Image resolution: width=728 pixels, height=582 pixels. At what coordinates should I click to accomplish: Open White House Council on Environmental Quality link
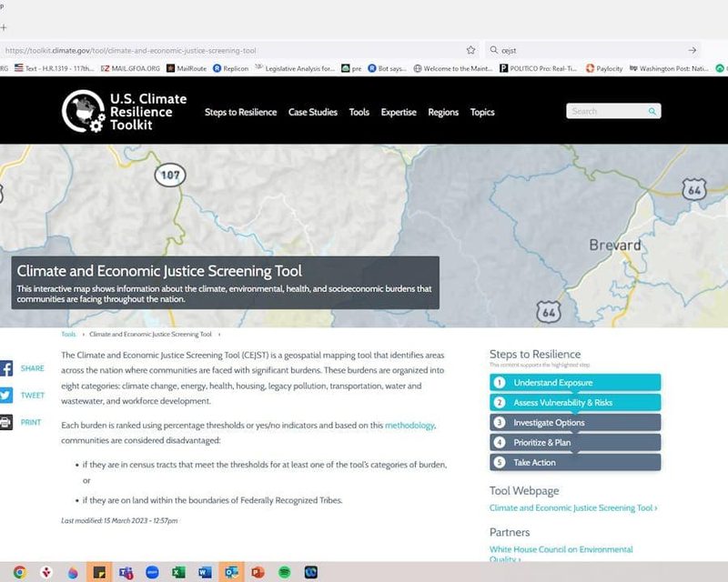pyautogui.click(x=561, y=554)
